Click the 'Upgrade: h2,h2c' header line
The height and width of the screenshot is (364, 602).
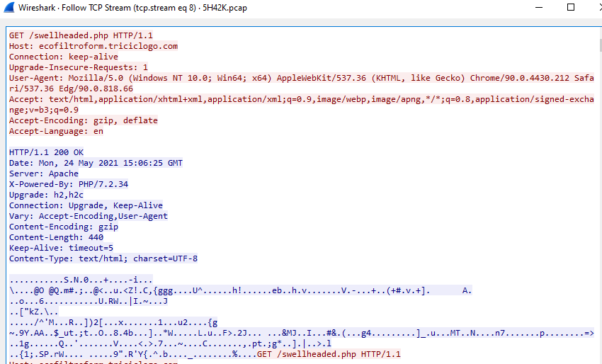pos(47,195)
